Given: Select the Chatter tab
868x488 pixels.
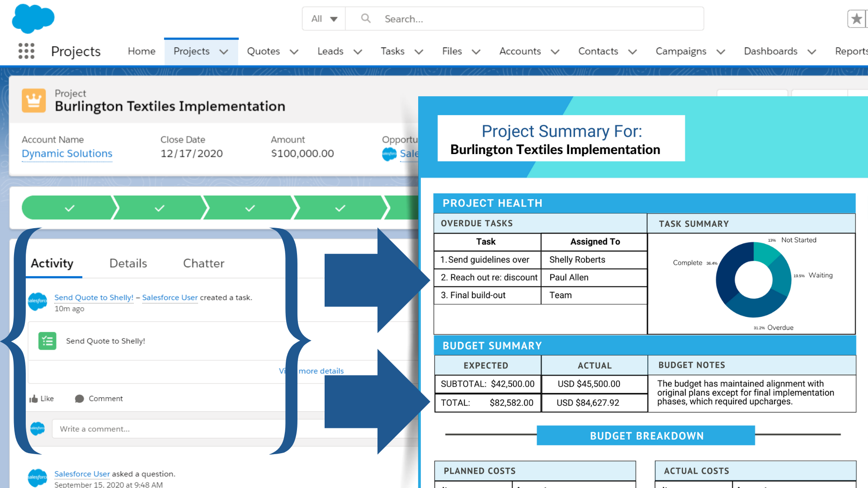Looking at the screenshot, I should [203, 263].
